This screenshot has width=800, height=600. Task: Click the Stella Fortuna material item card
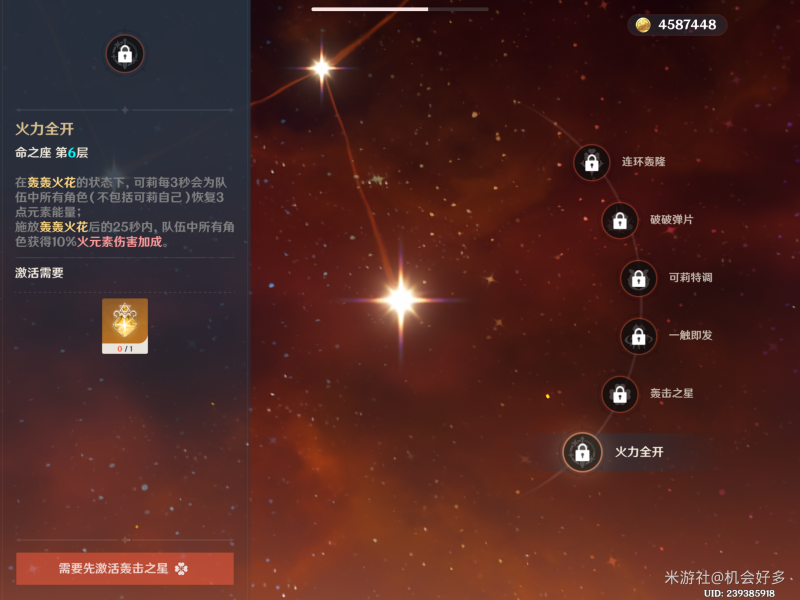pyautogui.click(x=125, y=326)
